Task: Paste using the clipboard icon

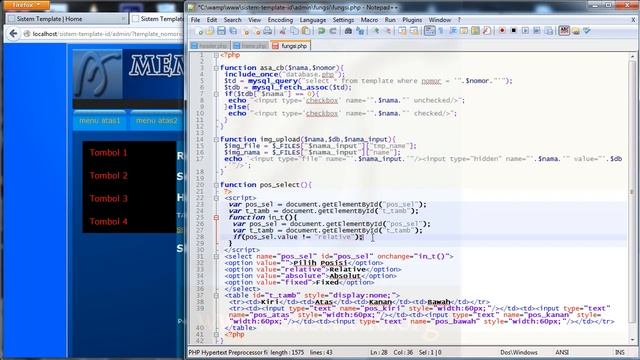Action: click(305, 31)
